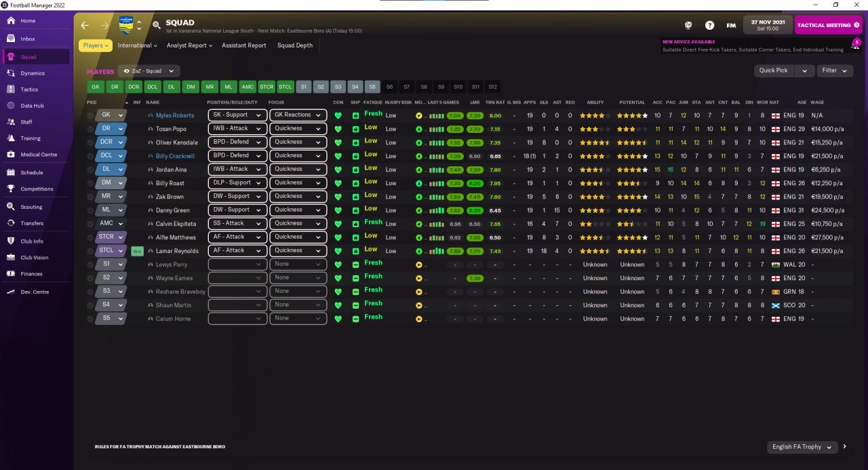Viewport: 868px width, 470px height.
Task: Open the Training cone icon
Action: point(11,138)
